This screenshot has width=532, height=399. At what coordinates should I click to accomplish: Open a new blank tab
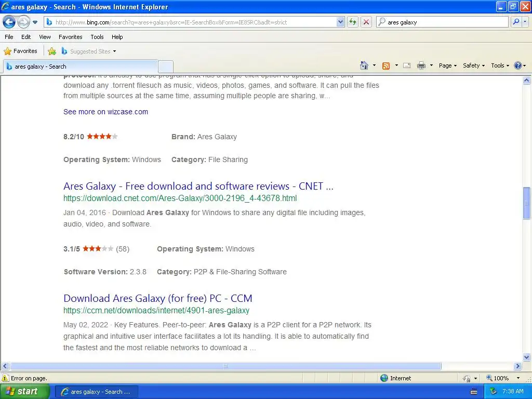166,66
